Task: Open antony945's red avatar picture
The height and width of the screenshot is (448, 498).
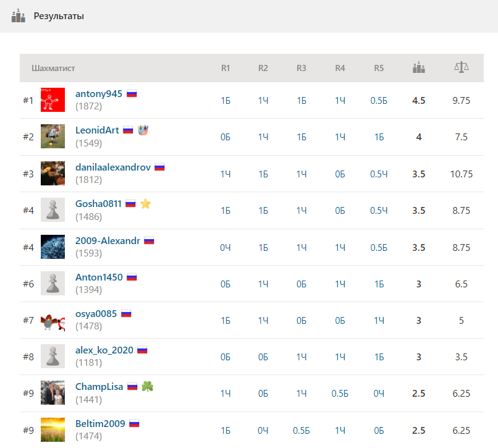Action: click(53, 99)
